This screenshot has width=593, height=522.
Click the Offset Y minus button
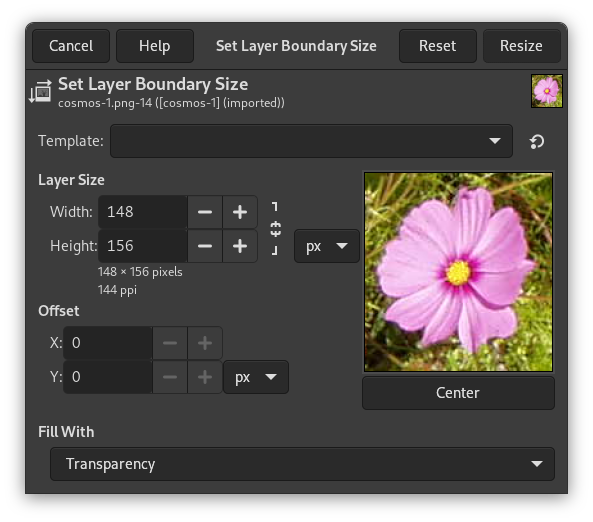coord(170,377)
